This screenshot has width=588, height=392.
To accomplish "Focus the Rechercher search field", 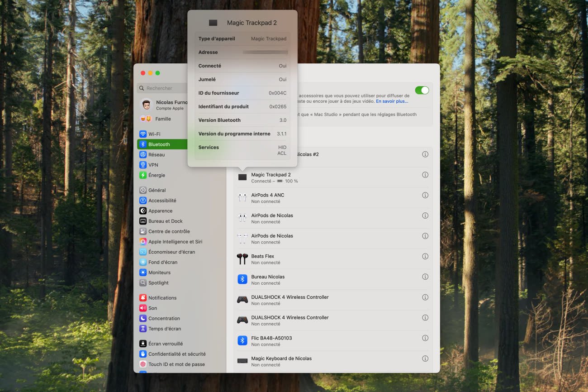I will click(163, 88).
